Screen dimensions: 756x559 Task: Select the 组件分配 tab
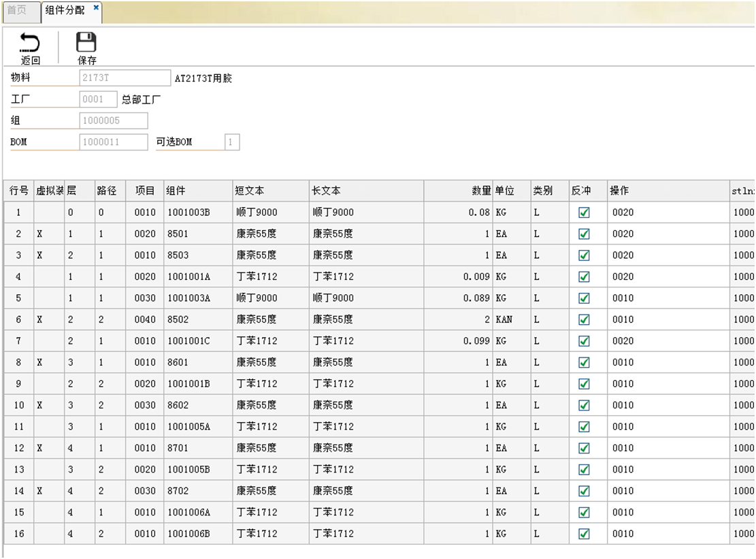pyautogui.click(x=65, y=11)
